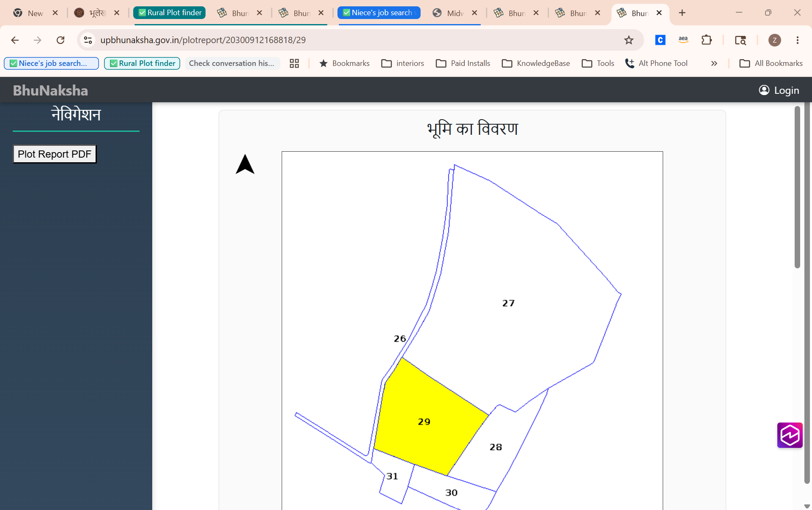This screenshot has width=812, height=510.
Task: Open the Extensions puzzle icon
Action: point(706,40)
